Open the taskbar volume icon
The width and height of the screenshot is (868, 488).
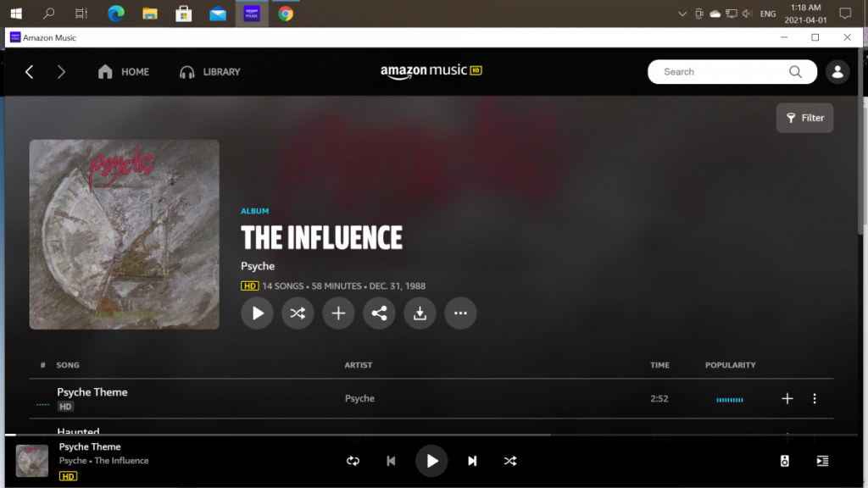pyautogui.click(x=747, y=14)
